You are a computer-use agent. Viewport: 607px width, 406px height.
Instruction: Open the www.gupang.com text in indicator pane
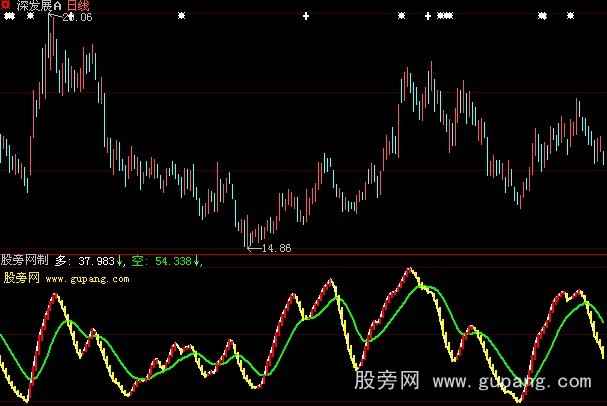coord(87,279)
